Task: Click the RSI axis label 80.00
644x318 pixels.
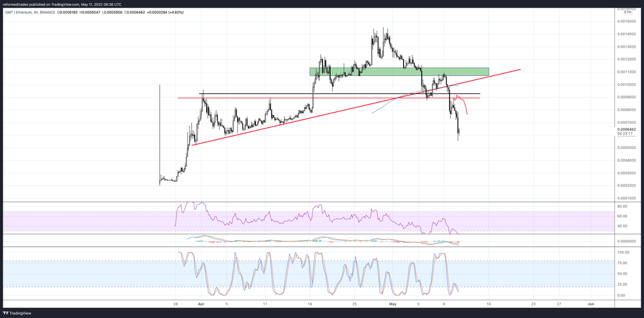Action: (623, 206)
